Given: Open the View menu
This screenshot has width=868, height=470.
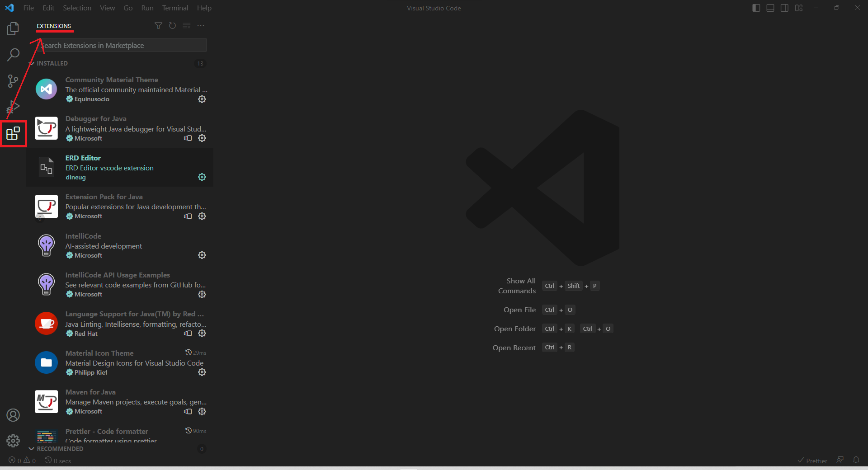Looking at the screenshot, I should 107,8.
